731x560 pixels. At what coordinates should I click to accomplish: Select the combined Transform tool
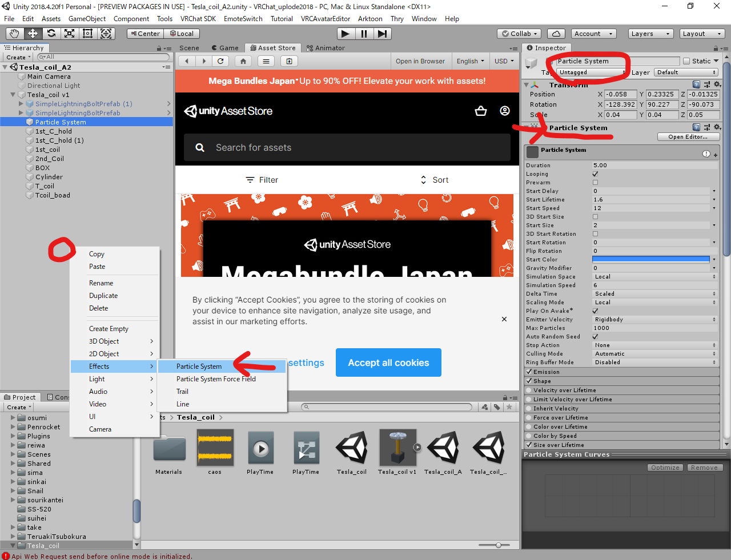click(x=106, y=34)
